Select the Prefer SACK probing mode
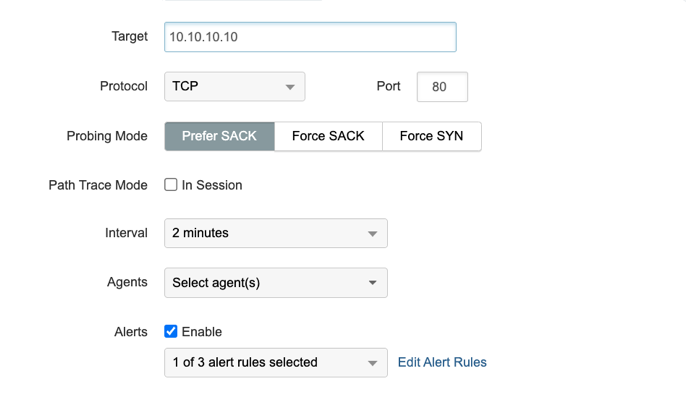Screen dimensions: 686x400 point(220,136)
